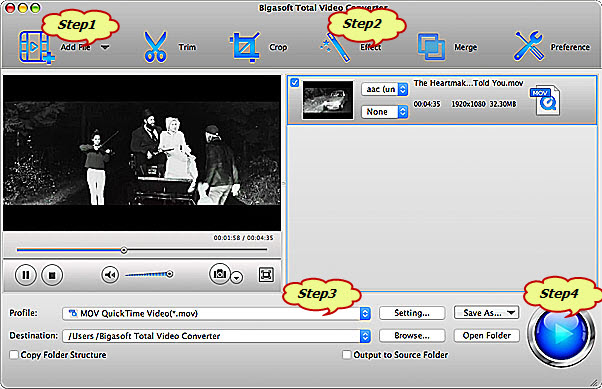Open the Save As dropdown arrow

(511, 313)
